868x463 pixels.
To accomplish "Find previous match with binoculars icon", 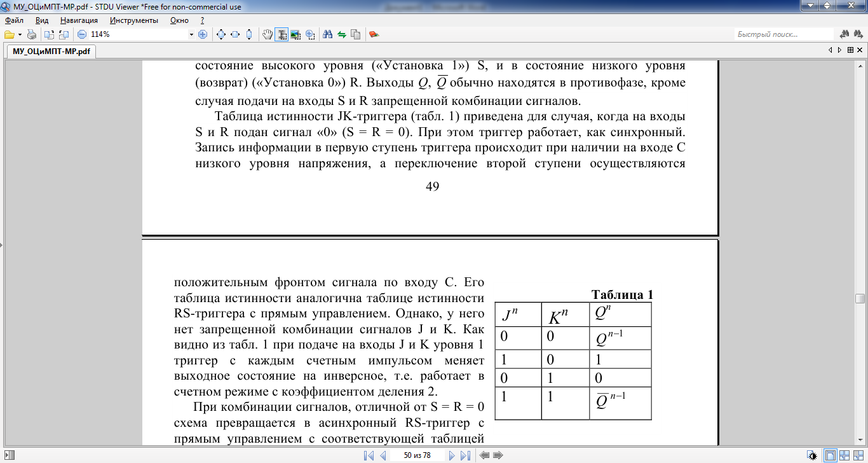I will point(844,34).
